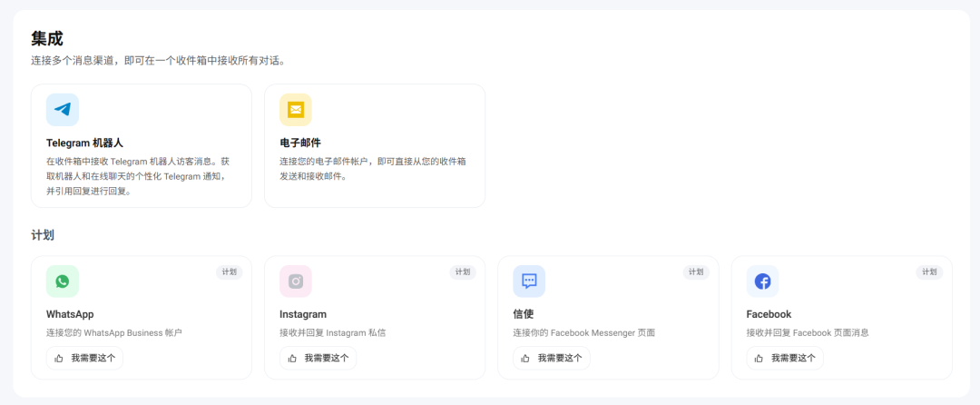Click 接收并回复 Instagram 私信 description
The height and width of the screenshot is (405, 980).
[x=332, y=333]
